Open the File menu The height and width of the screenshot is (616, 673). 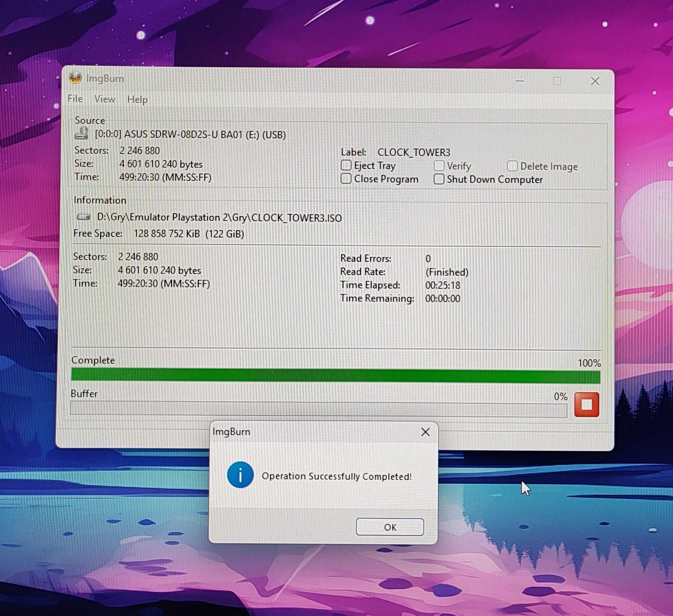tap(75, 99)
